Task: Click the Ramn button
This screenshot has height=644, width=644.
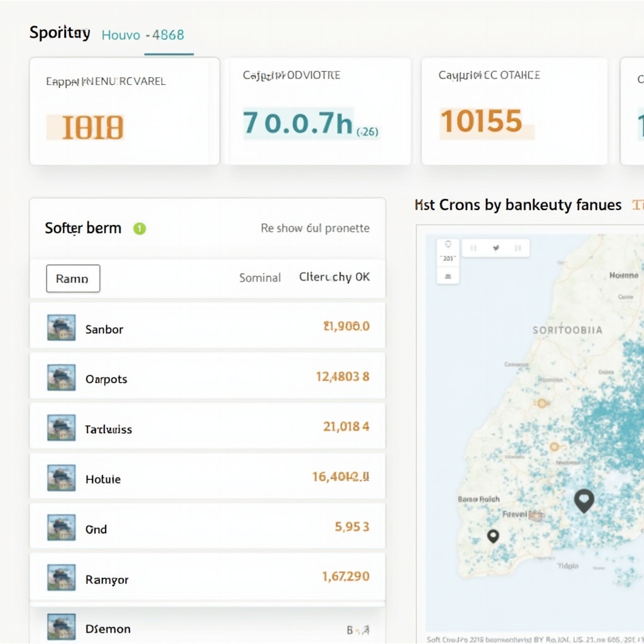Action: coord(73,279)
